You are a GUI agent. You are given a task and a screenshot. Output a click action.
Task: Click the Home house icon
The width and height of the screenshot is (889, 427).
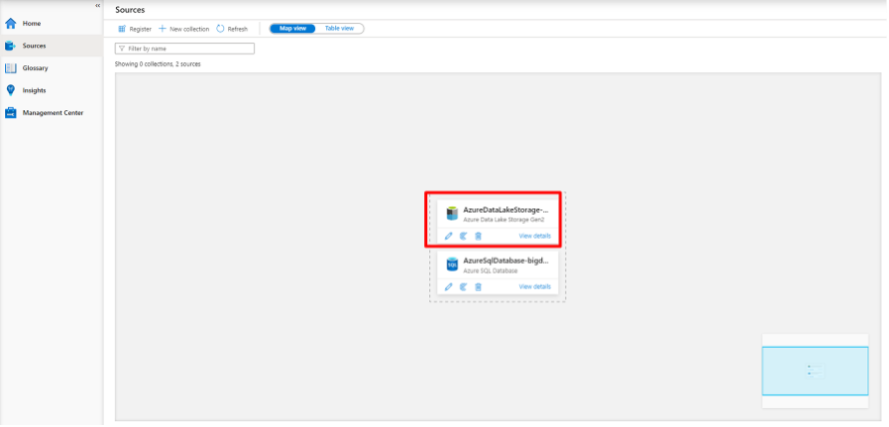[x=10, y=24]
